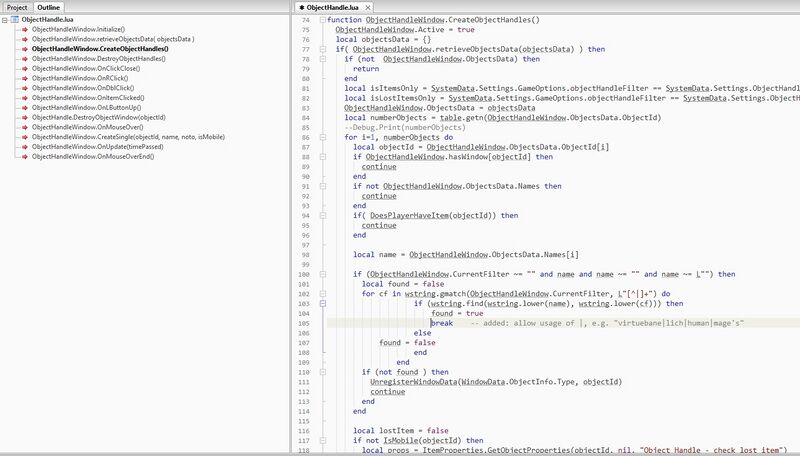This screenshot has height=456, width=800.
Task: Click function icon beside CreateObjectHandles() outline entry
Action: pos(24,49)
